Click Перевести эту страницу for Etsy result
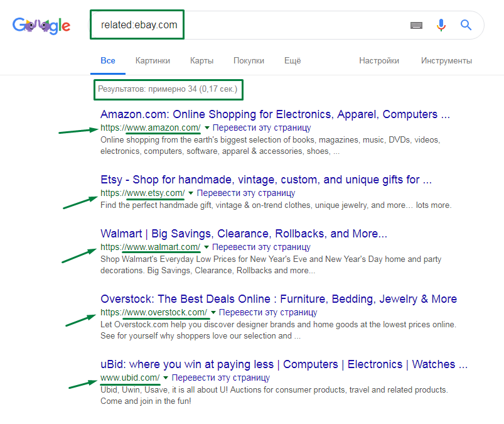Viewport: 504px width, 424px height. (x=246, y=193)
